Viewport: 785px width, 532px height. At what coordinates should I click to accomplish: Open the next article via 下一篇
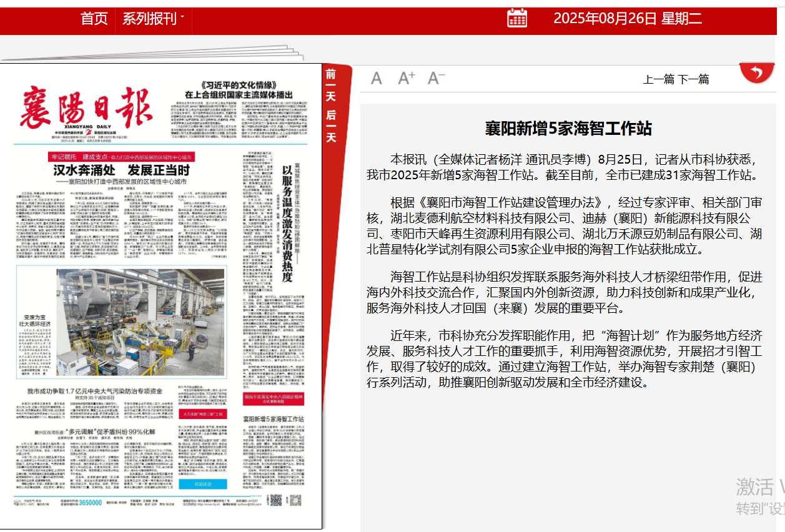tap(694, 79)
